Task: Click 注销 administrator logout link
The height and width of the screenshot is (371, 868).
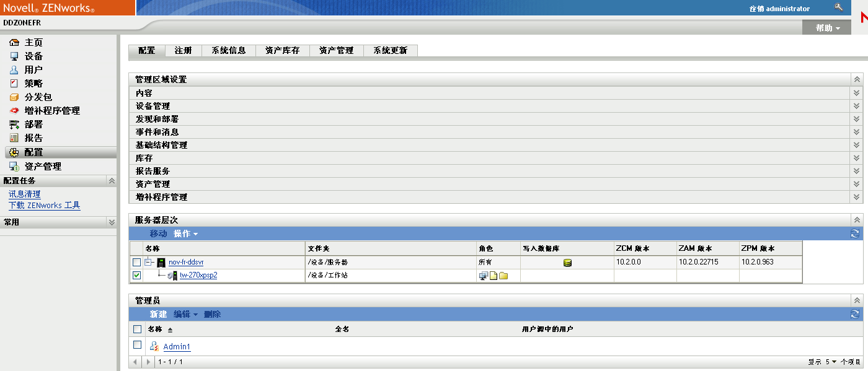Action: pos(779,9)
